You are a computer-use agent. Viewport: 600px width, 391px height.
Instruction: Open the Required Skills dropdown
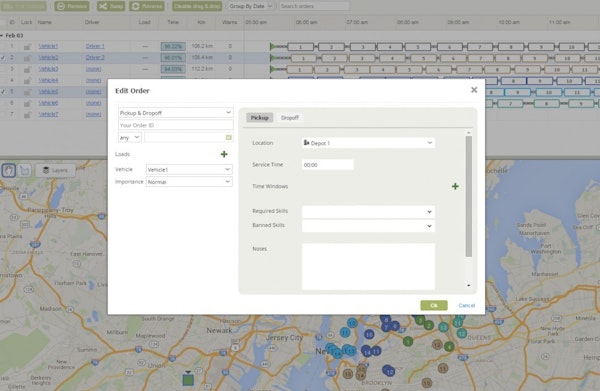(x=368, y=212)
